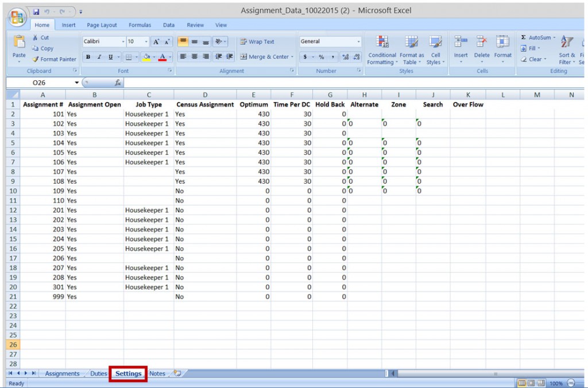The height and width of the screenshot is (388, 588).
Task: Open font size dropdown
Action: coord(146,41)
